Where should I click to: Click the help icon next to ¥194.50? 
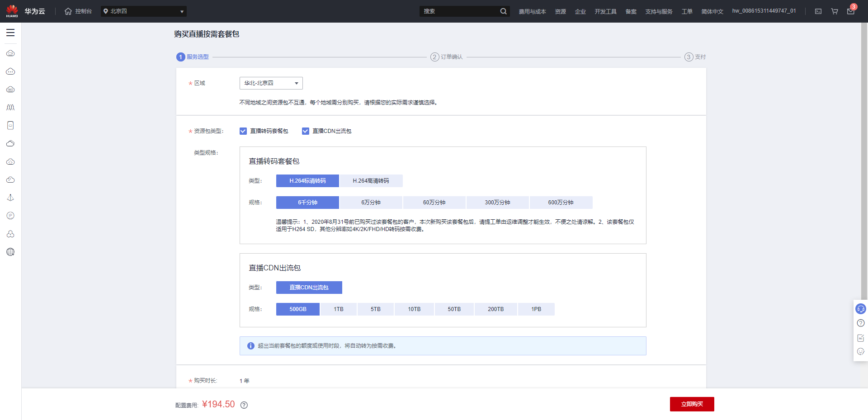pyautogui.click(x=244, y=405)
